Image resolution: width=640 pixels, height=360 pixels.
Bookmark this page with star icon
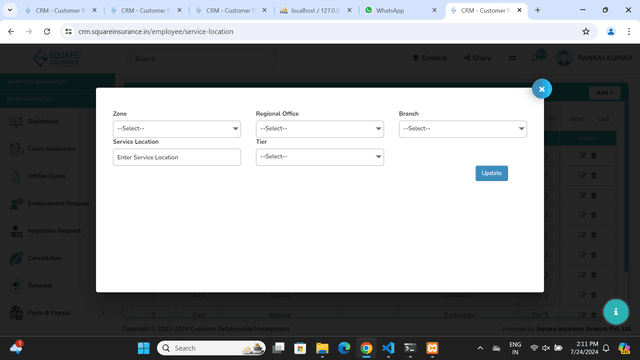click(586, 31)
